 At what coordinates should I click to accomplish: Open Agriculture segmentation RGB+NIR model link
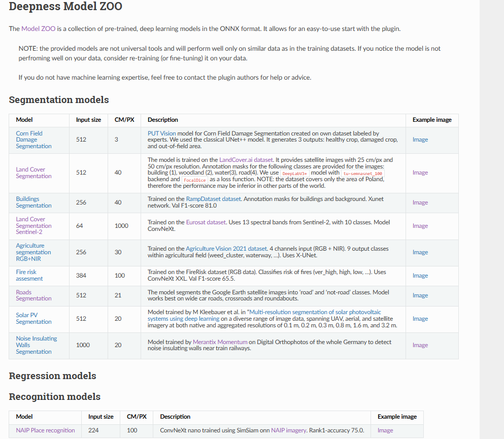[33, 252]
